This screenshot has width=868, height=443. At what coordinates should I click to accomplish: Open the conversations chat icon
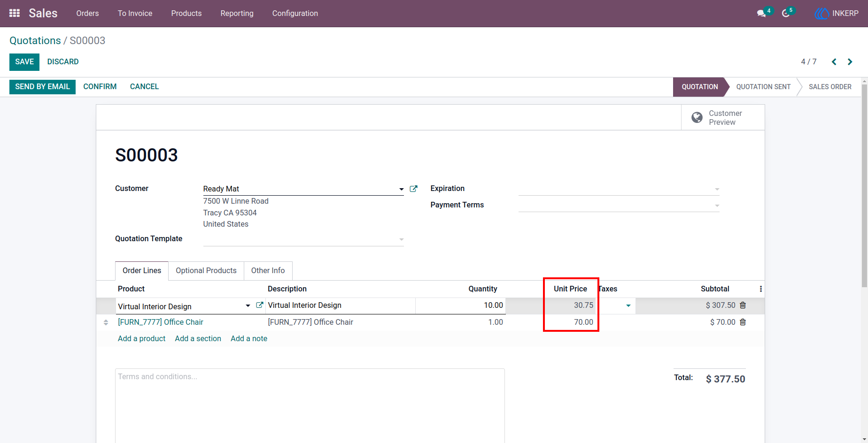[761, 14]
